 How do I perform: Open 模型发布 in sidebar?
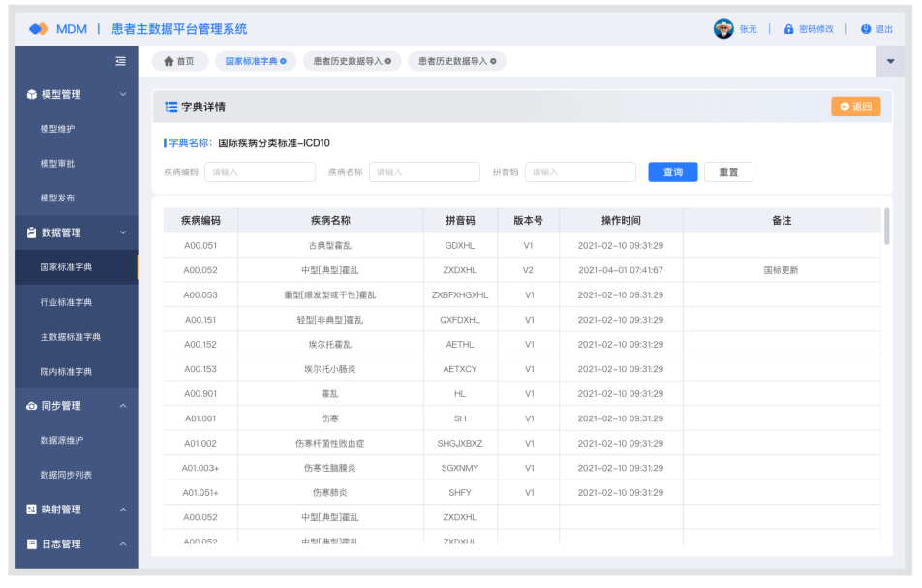[x=58, y=199]
